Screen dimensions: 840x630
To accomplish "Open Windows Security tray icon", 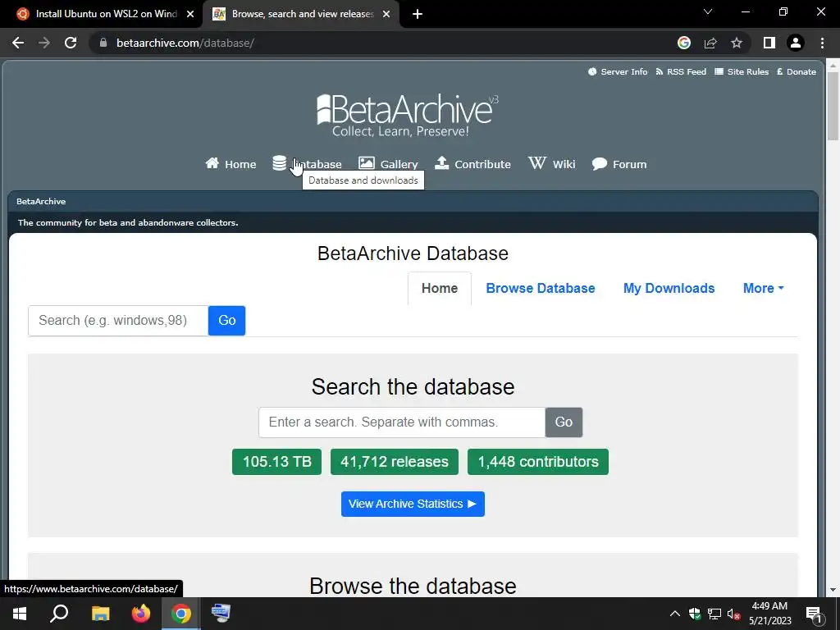I will point(695,614).
